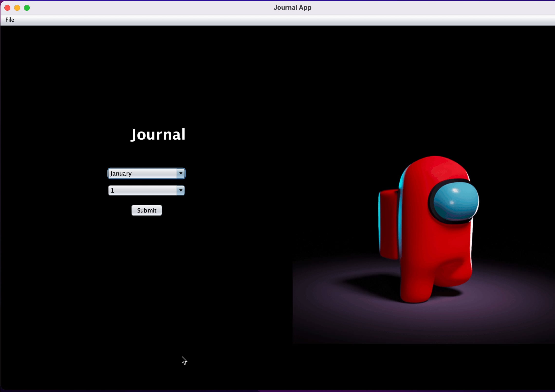
Task: Click the red close traffic light
Action: coord(8,8)
